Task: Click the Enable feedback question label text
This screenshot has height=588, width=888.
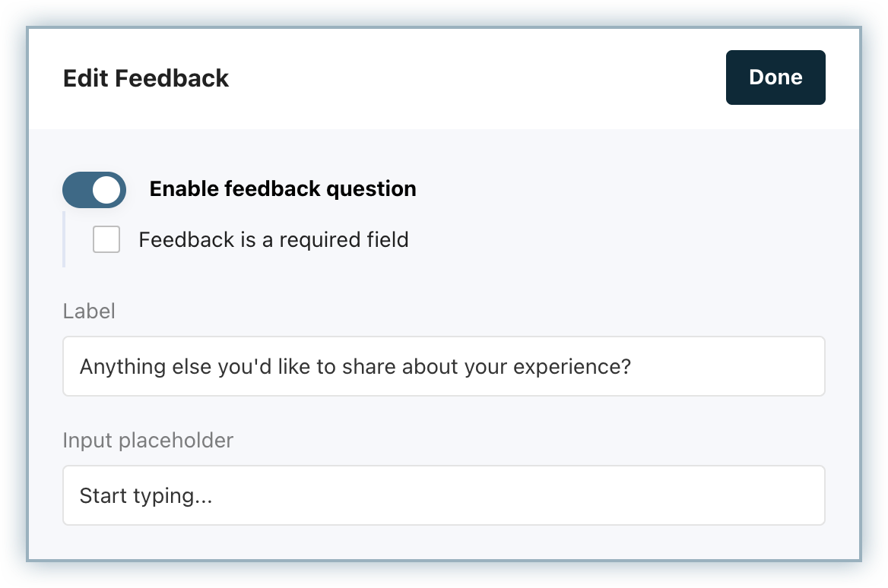Action: (283, 189)
